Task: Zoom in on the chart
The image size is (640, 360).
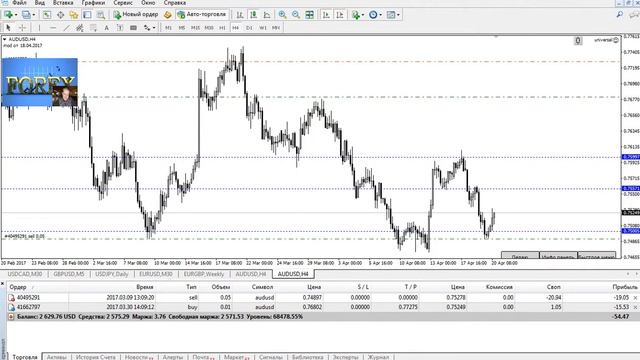Action: 282,15
